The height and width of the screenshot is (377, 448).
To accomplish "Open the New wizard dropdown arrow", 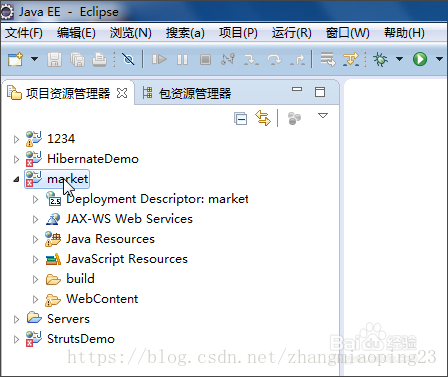I will click(34, 59).
